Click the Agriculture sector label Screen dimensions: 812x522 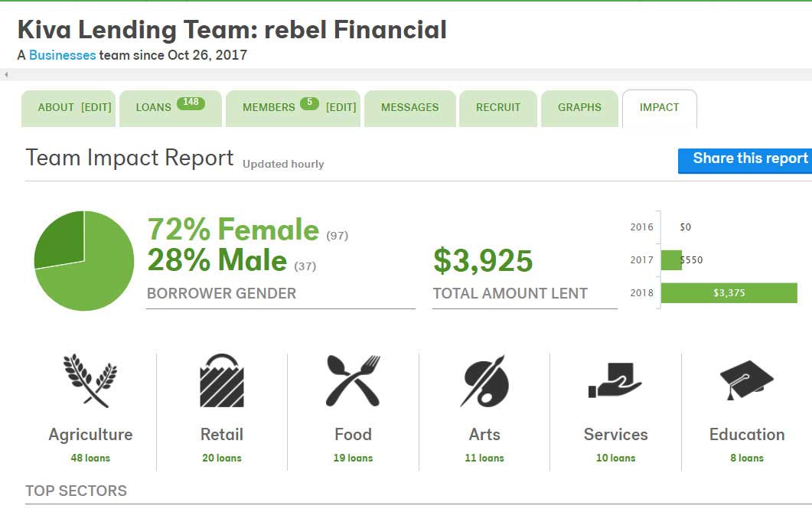pyautogui.click(x=90, y=435)
